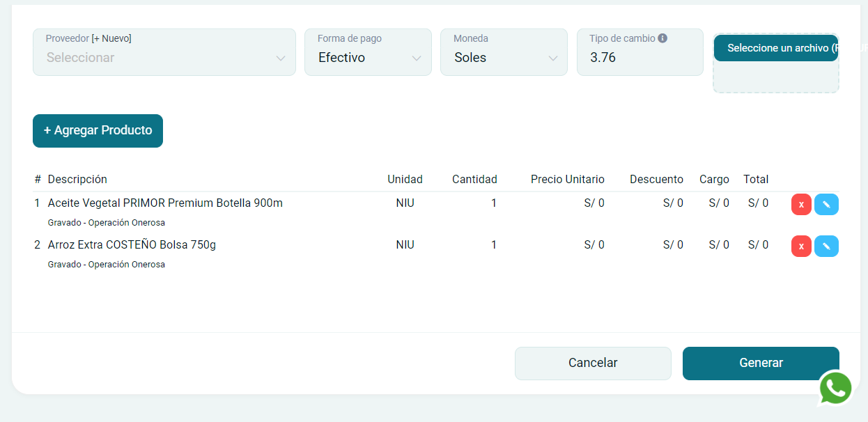Edit the Arroz Extra COSTEÑO product
The image size is (868, 422).
click(x=826, y=247)
